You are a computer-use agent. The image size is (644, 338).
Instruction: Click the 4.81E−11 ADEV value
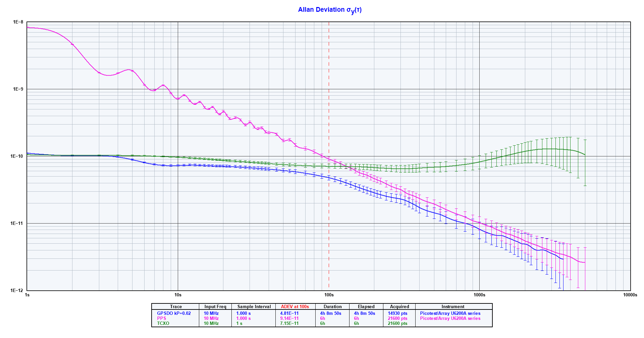(289, 313)
